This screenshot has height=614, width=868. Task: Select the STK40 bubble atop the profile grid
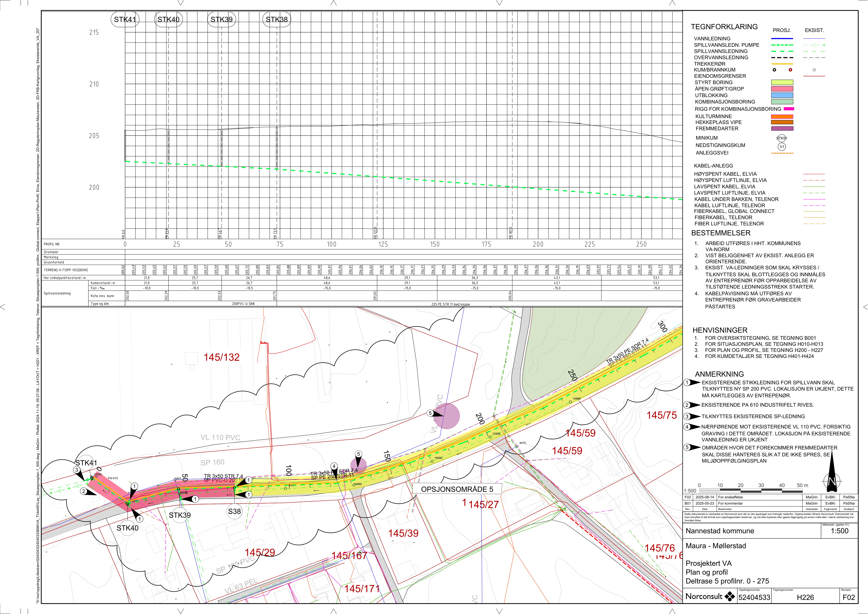click(x=169, y=20)
